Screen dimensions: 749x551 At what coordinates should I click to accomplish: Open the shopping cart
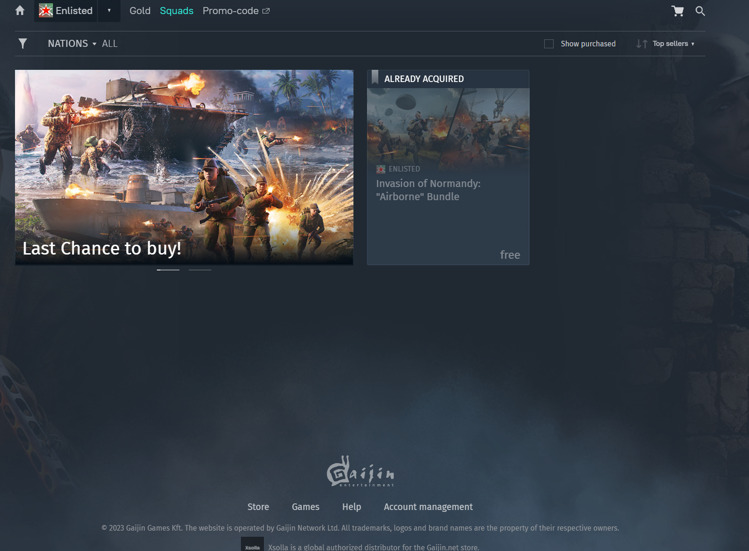(x=677, y=11)
